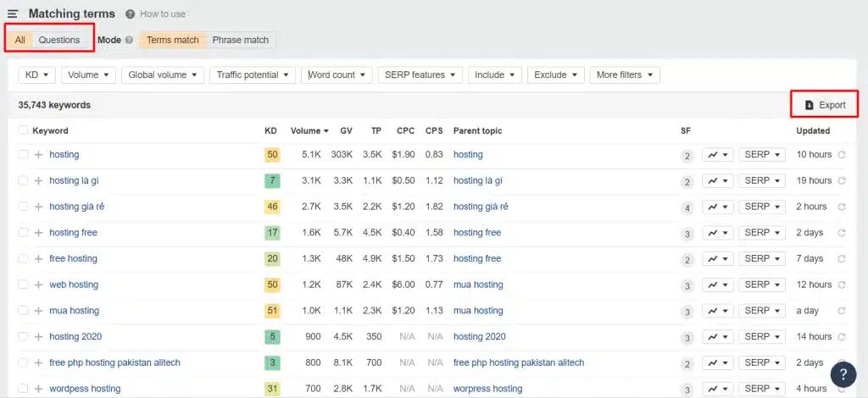Check the box for hosting là gì
Image resolution: width=868 pixels, height=398 pixels.
(x=23, y=180)
